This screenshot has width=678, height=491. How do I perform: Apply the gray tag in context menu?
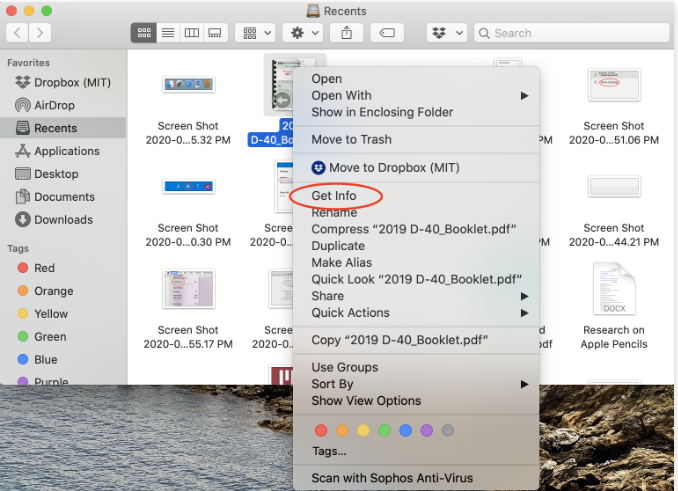pos(448,430)
